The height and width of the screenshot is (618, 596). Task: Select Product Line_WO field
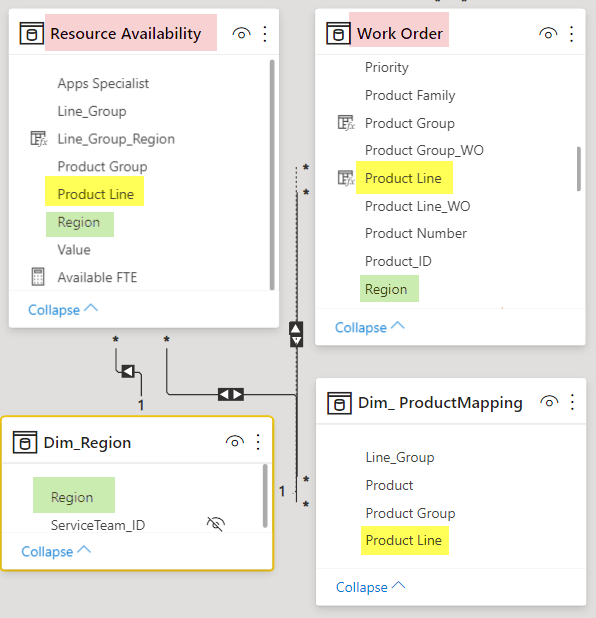click(x=417, y=206)
